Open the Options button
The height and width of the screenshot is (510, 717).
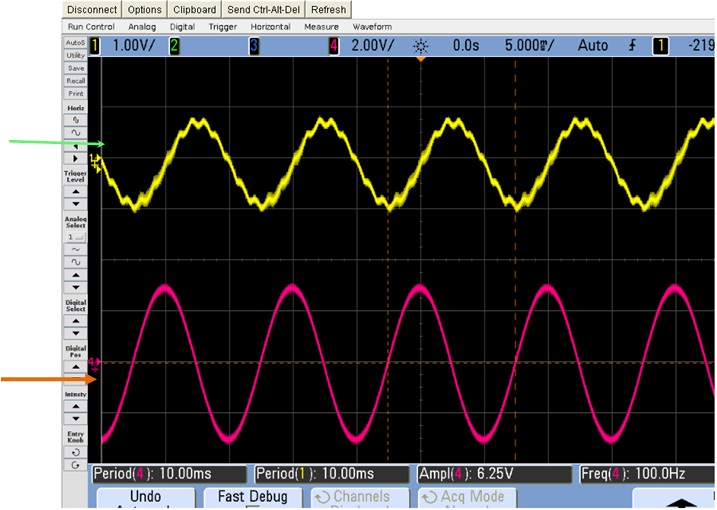pyautogui.click(x=144, y=10)
